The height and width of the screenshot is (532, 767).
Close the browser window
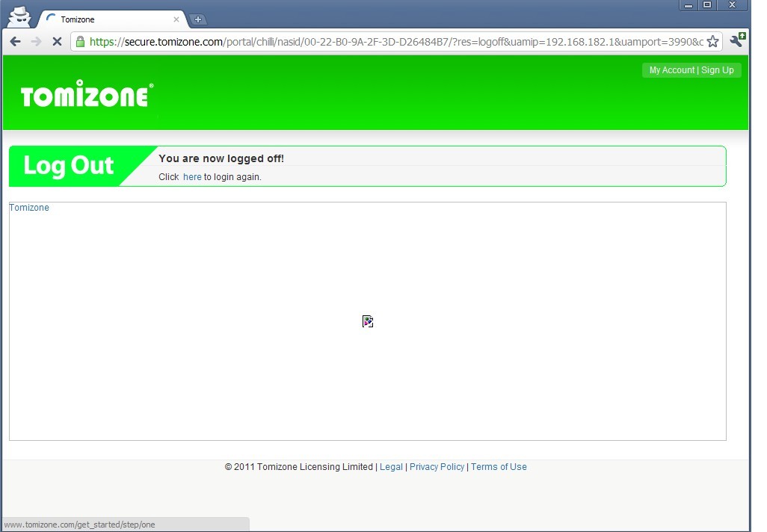coord(733,5)
